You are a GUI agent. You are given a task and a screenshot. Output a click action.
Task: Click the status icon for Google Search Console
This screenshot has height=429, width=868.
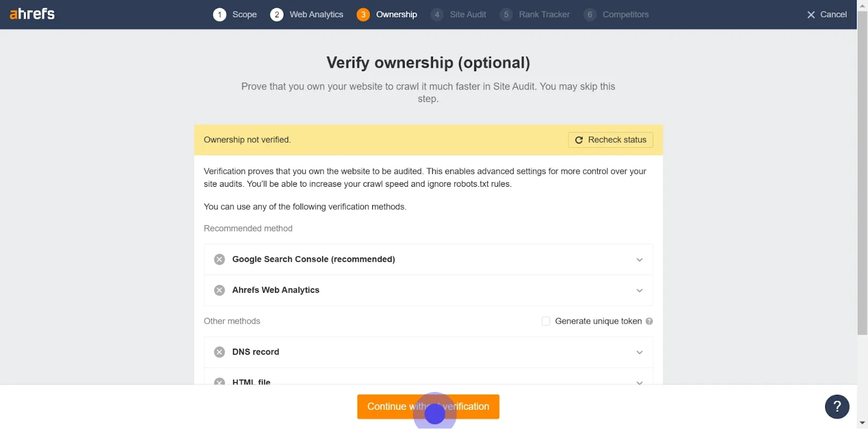coord(219,260)
